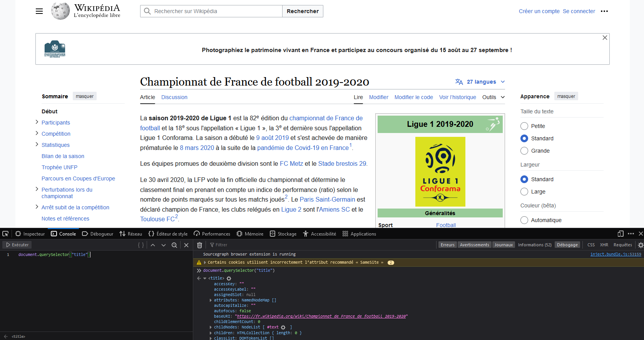Close the developer tools panel
Viewport: 644px width, 340px height.
point(641,234)
